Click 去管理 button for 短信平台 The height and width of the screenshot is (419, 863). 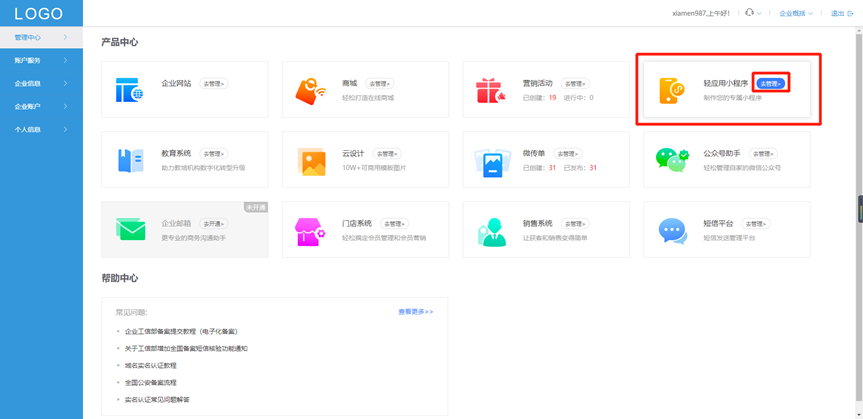click(x=756, y=224)
